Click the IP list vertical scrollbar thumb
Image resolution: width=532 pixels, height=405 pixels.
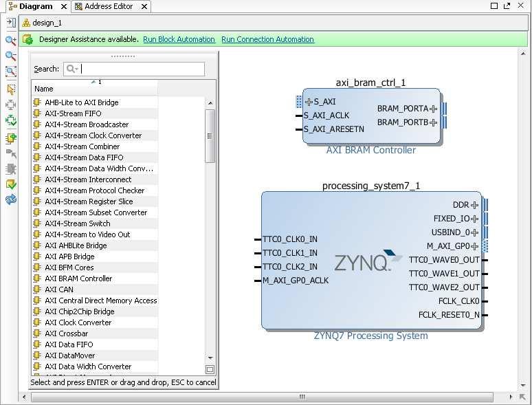point(210,136)
